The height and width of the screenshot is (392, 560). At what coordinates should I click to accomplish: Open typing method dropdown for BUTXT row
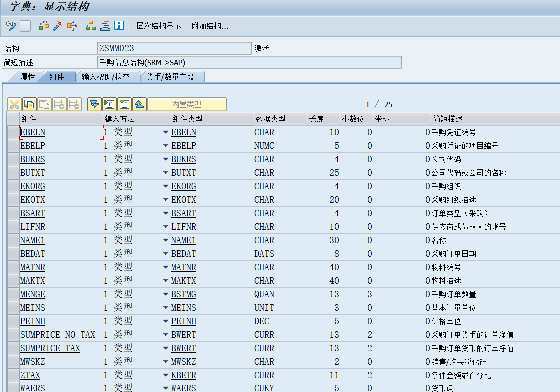click(165, 173)
